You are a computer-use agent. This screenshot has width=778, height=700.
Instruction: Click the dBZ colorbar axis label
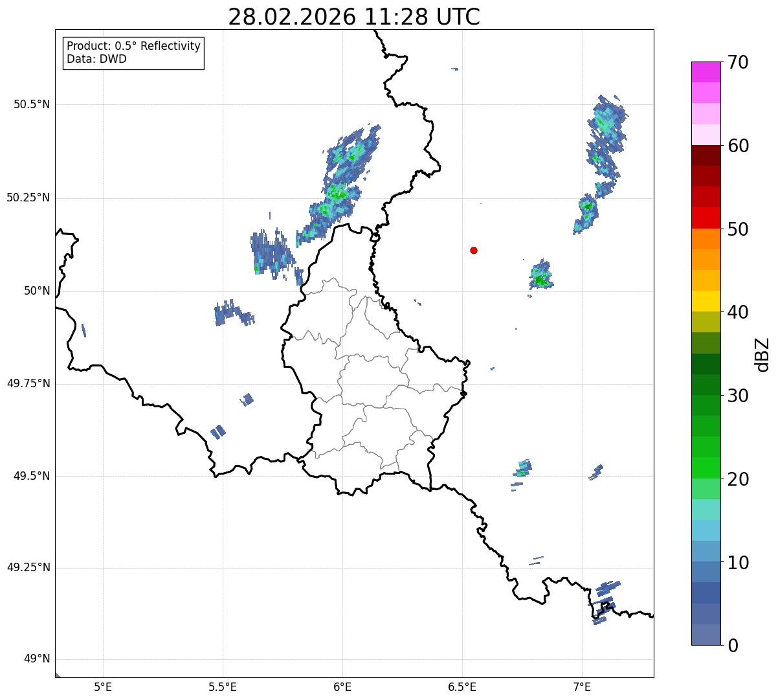click(x=762, y=354)
